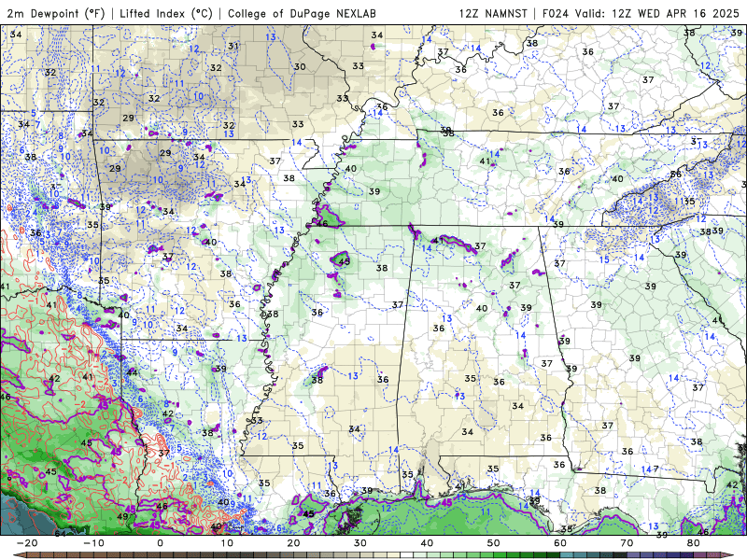747x560 pixels.
Task: Click the "20" label under the color scale
Action: (293, 543)
